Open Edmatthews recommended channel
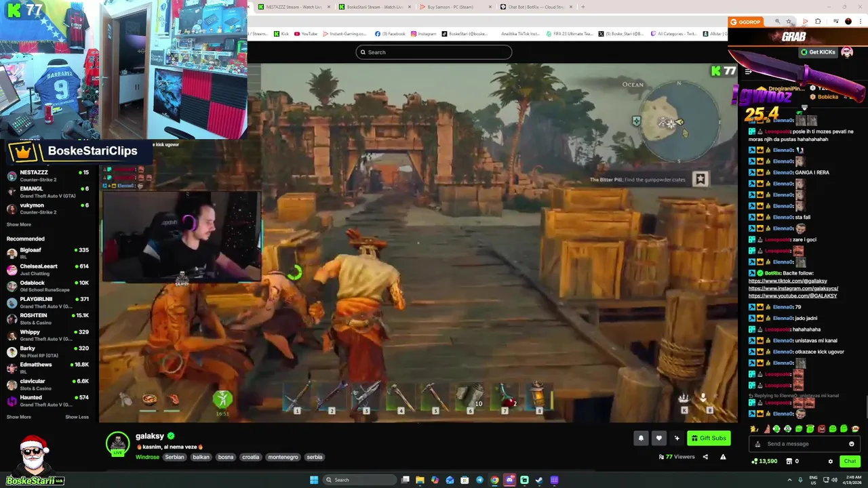 point(47,368)
